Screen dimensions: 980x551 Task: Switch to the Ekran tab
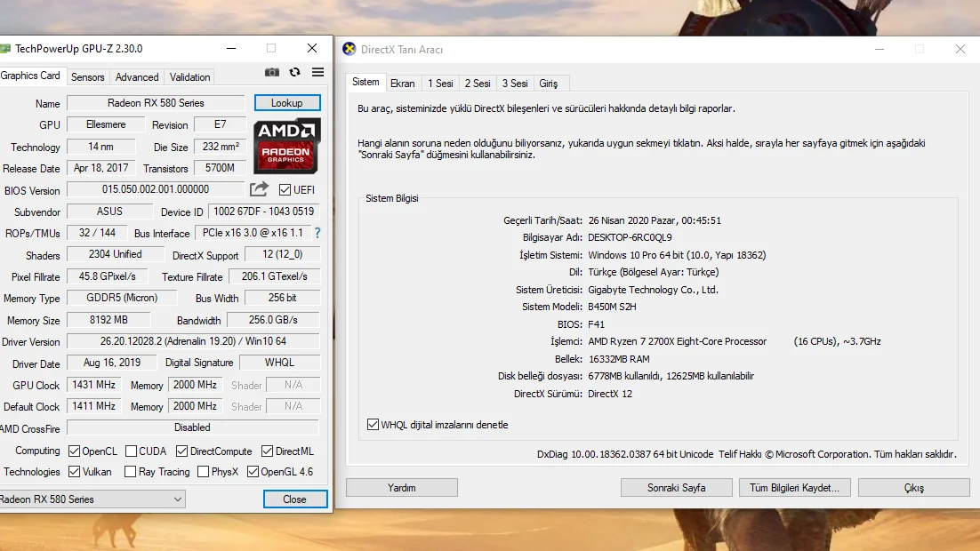tap(403, 83)
